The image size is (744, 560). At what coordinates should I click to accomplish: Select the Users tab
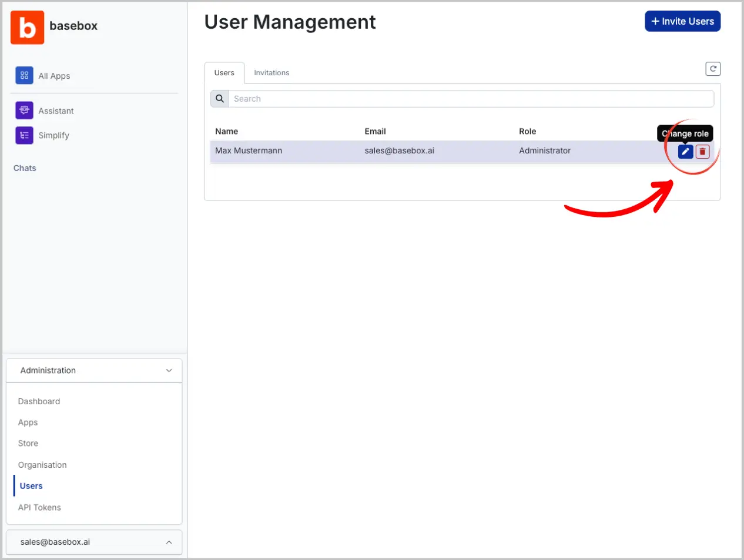tap(224, 73)
